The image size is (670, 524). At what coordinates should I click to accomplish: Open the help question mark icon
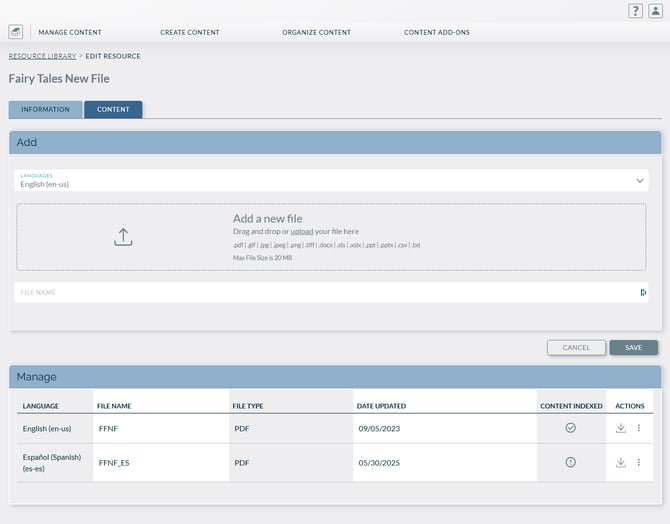(635, 11)
